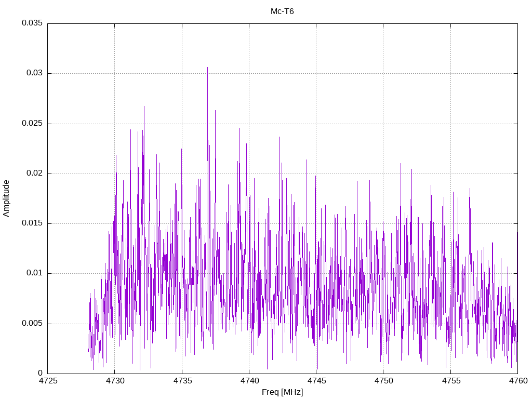Click the y-axis tick label 0.02
This screenshot has width=532, height=399.
pos(35,173)
